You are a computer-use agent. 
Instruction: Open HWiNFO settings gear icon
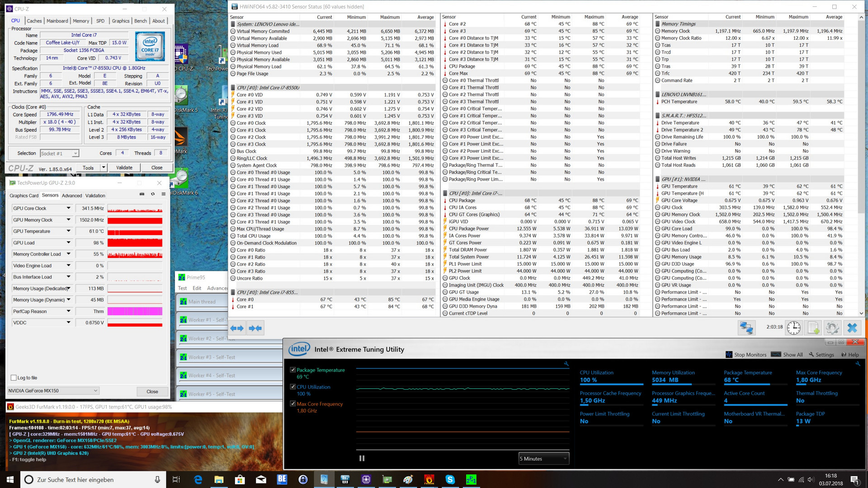(832, 328)
